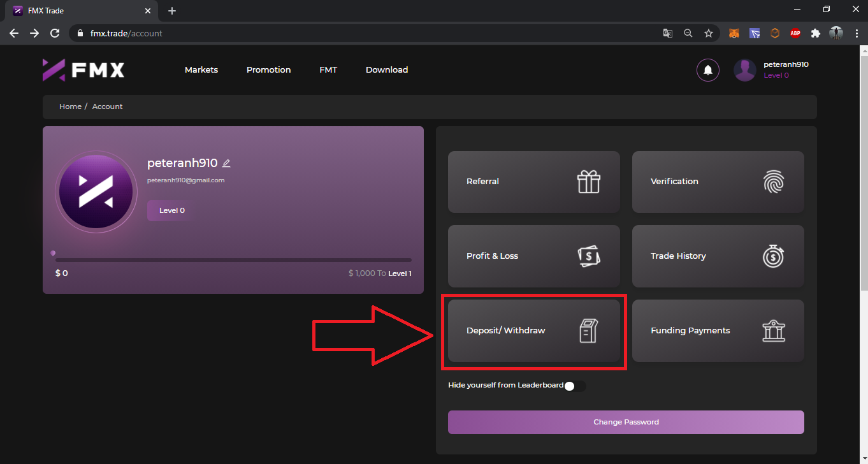868x464 pixels.
Task: Click the Home breadcrumb link
Action: click(x=70, y=106)
